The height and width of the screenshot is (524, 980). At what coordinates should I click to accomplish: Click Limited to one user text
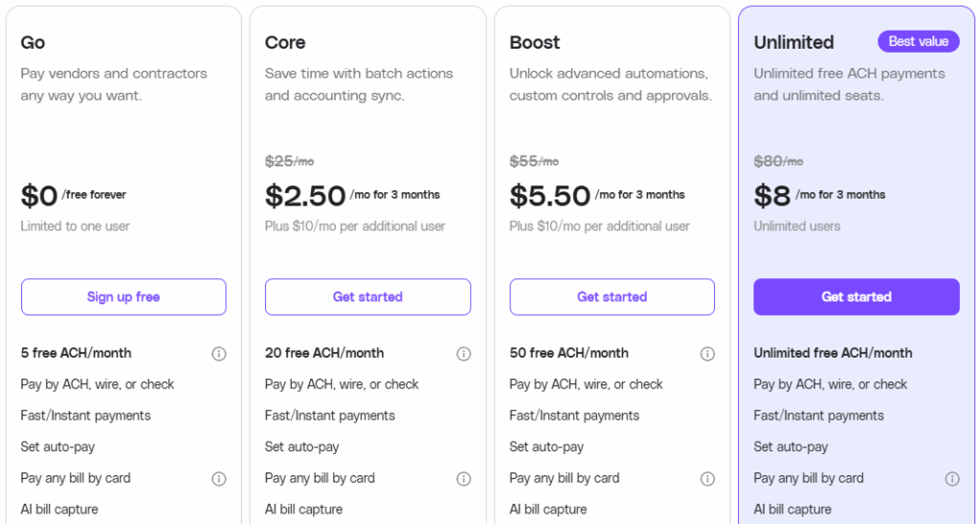click(x=75, y=226)
